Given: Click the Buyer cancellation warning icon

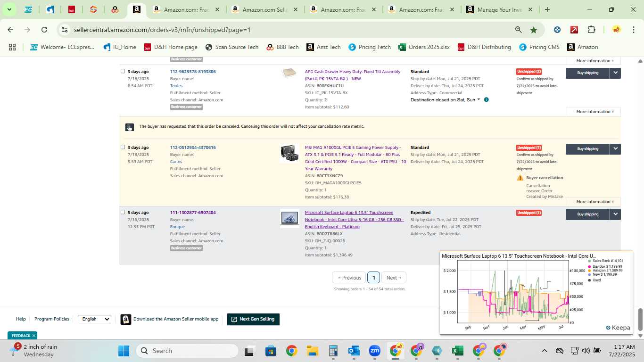Looking at the screenshot, I should (x=520, y=178).
